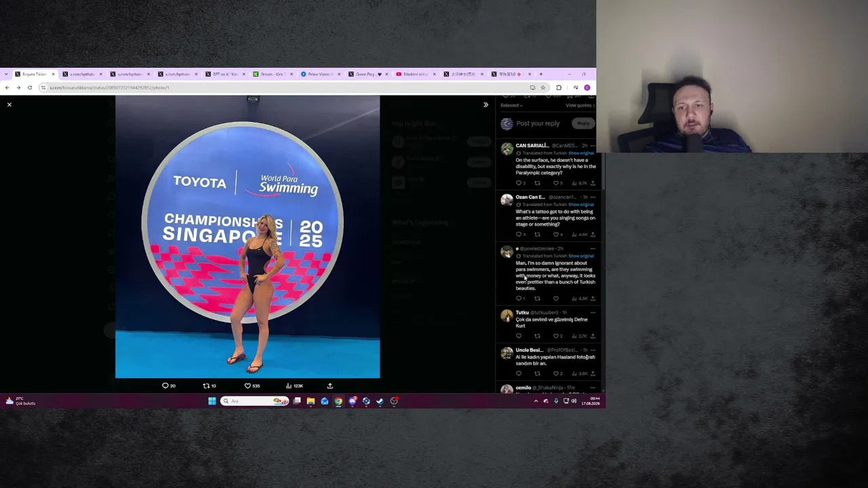The width and height of the screenshot is (868, 488).
Task: Open the Relevant sort dropdown for replies
Action: click(511, 105)
